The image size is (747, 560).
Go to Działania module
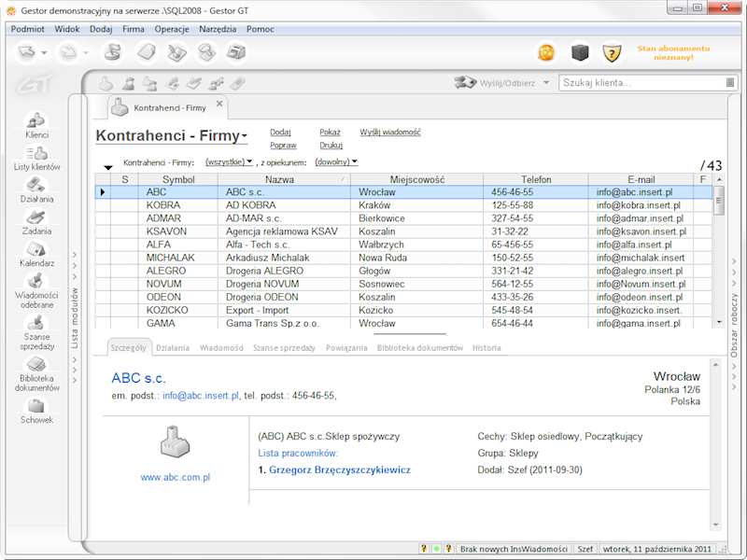(36, 189)
